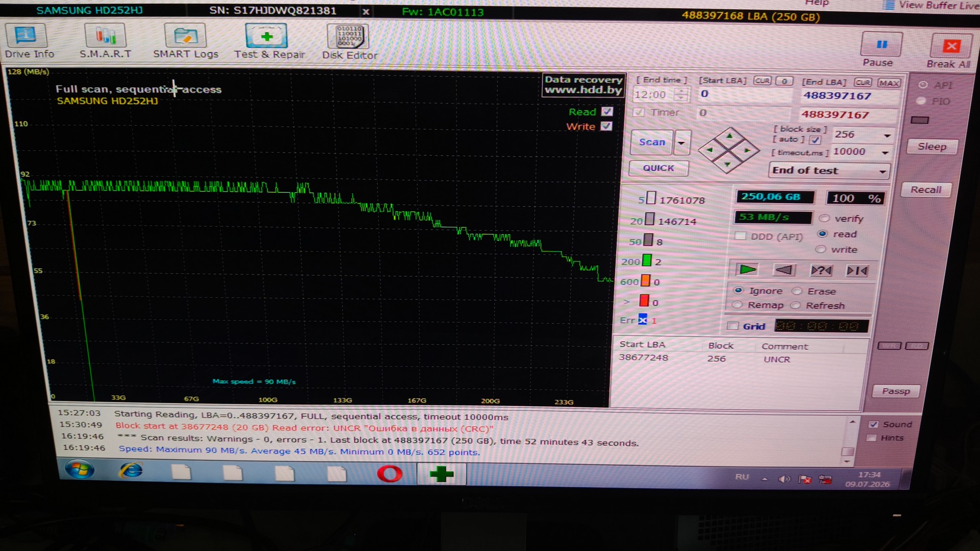Launch Internet Explorer from the taskbar
980x551 pixels.
click(131, 471)
